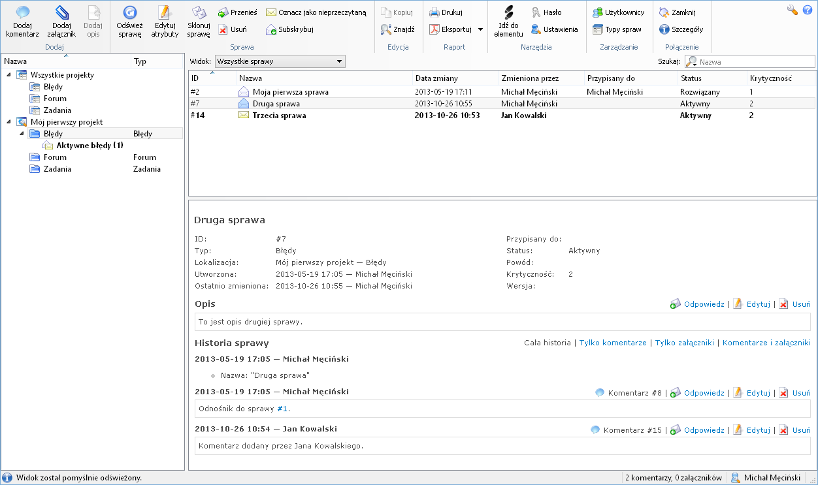818x485 pixels.
Task: Manage Użytkownicy users
Action: 619,12
